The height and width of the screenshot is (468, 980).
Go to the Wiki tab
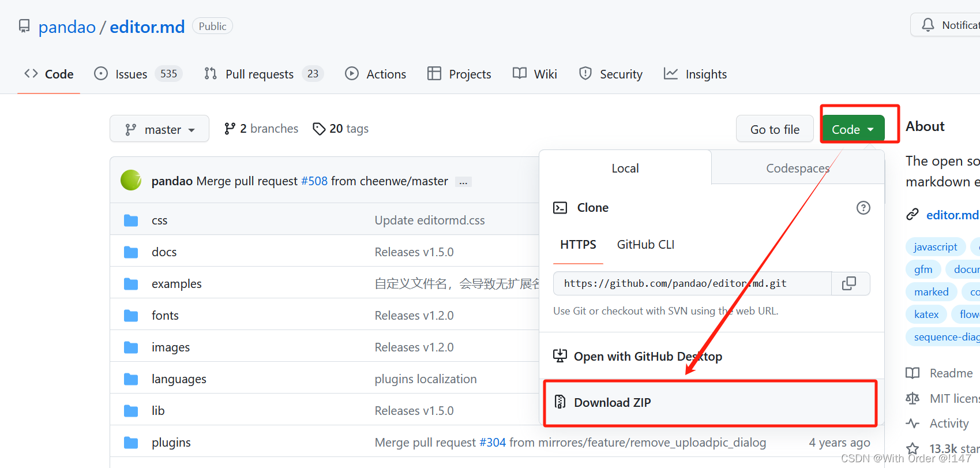point(535,74)
